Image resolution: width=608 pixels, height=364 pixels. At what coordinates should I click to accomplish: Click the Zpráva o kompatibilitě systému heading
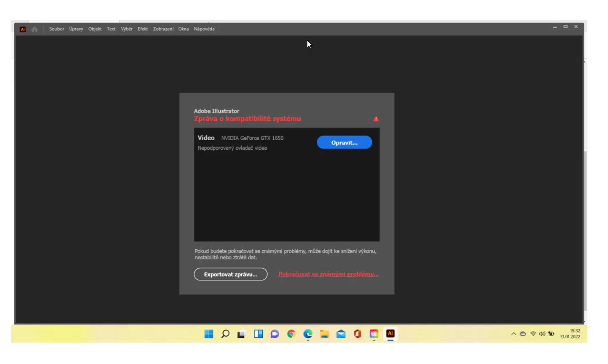point(248,119)
